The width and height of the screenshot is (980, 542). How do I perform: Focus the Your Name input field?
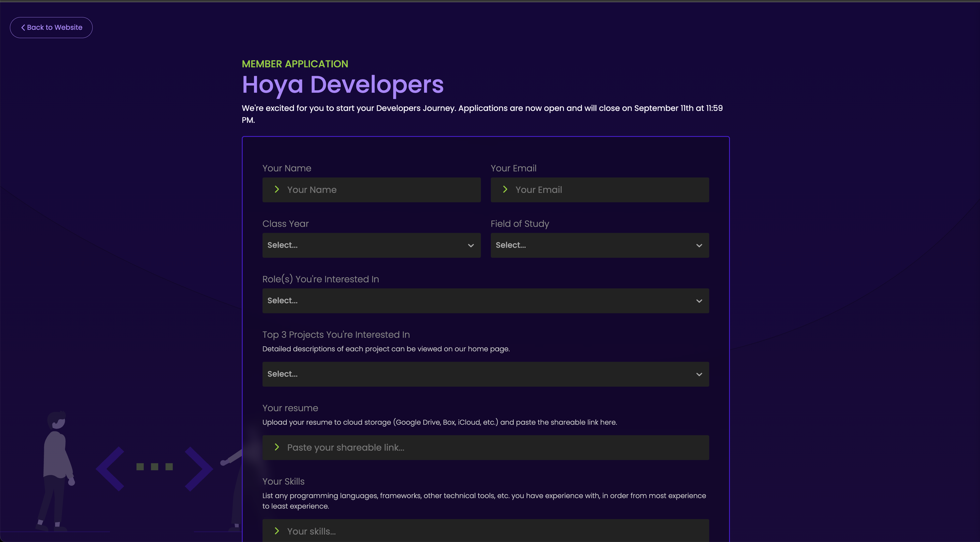coord(371,190)
